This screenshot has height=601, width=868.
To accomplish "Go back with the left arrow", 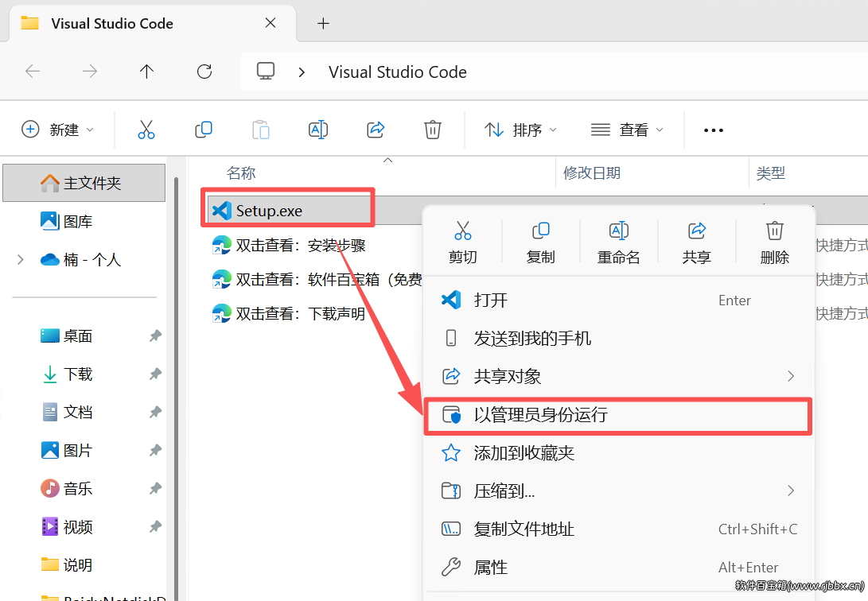I will [x=33, y=72].
